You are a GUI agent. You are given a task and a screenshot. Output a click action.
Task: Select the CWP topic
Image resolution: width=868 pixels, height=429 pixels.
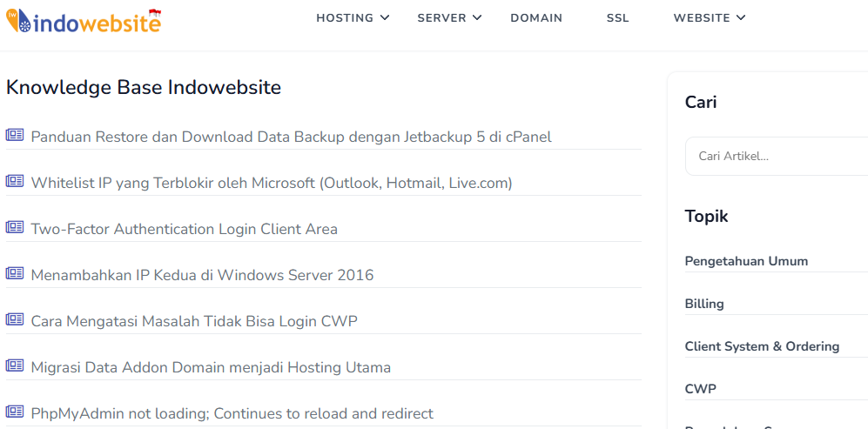pyautogui.click(x=700, y=389)
